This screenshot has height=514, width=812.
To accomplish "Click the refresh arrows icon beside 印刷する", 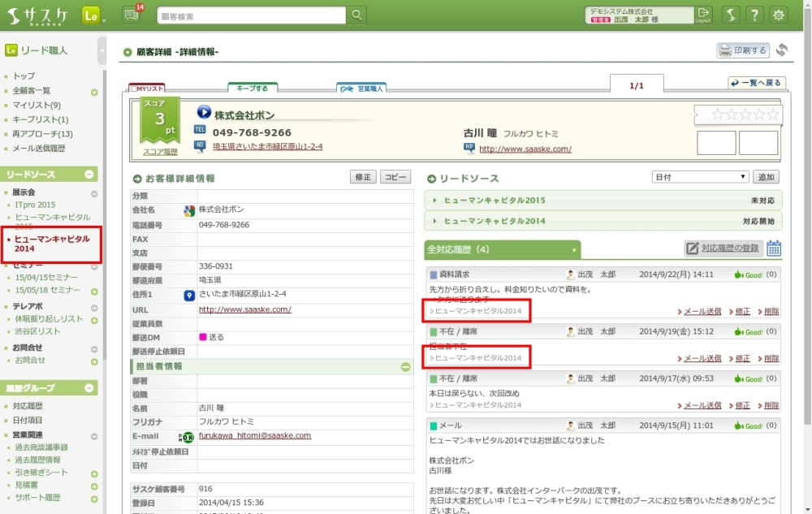I will click(782, 50).
